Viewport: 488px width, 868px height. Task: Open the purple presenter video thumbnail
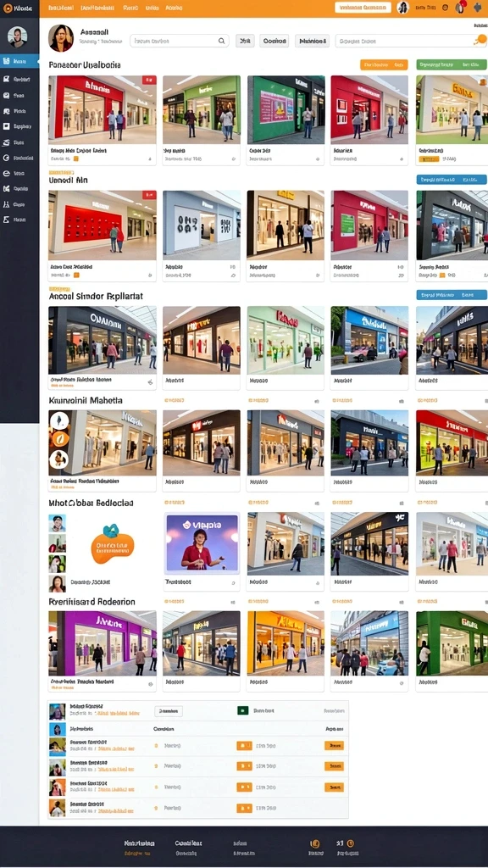tap(202, 542)
